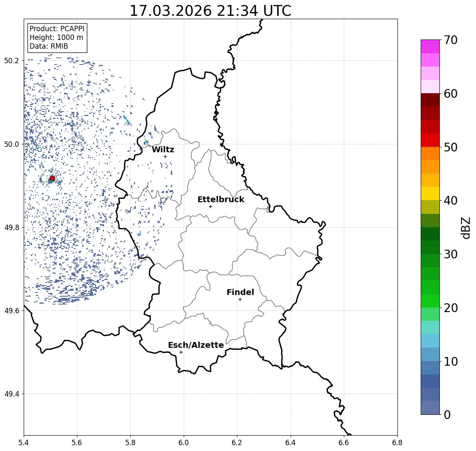Click the colorbar tick label 40
Image resolution: width=476 pixels, height=451 pixels.
click(x=451, y=201)
